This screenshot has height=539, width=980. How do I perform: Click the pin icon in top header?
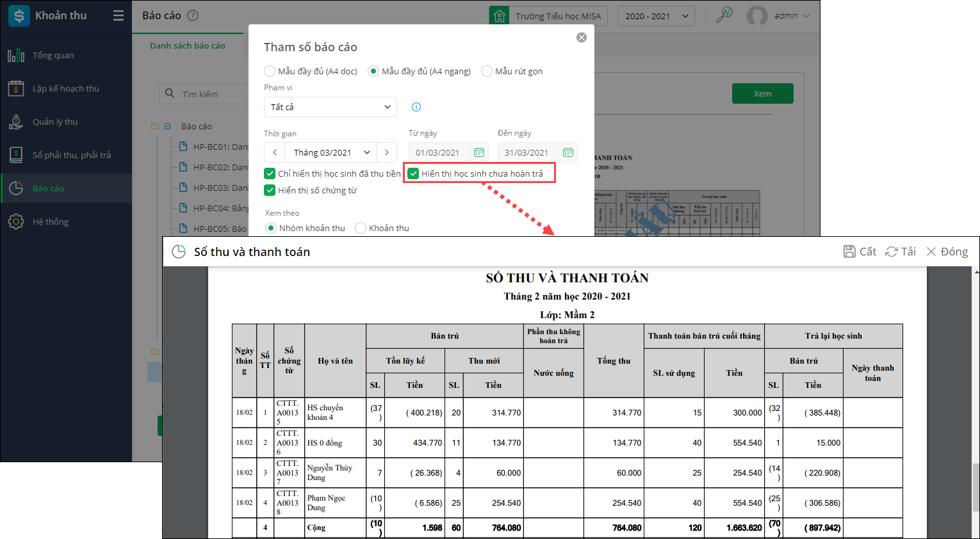tap(724, 15)
